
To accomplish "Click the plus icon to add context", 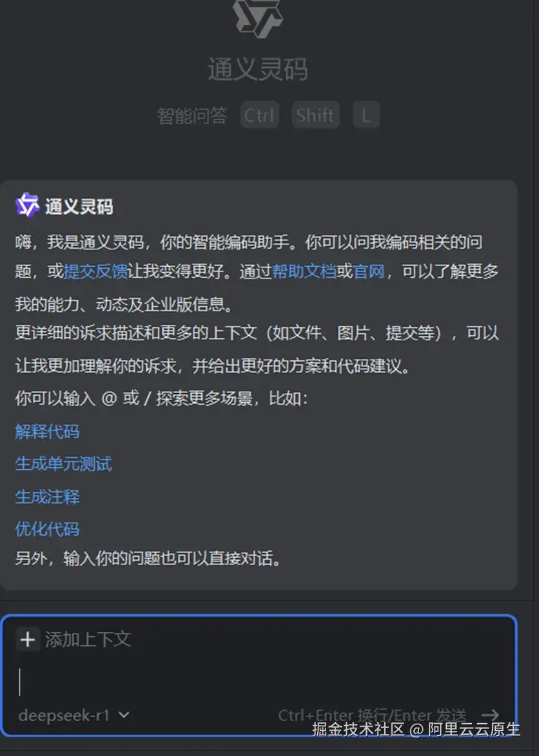I will pyautogui.click(x=28, y=639).
